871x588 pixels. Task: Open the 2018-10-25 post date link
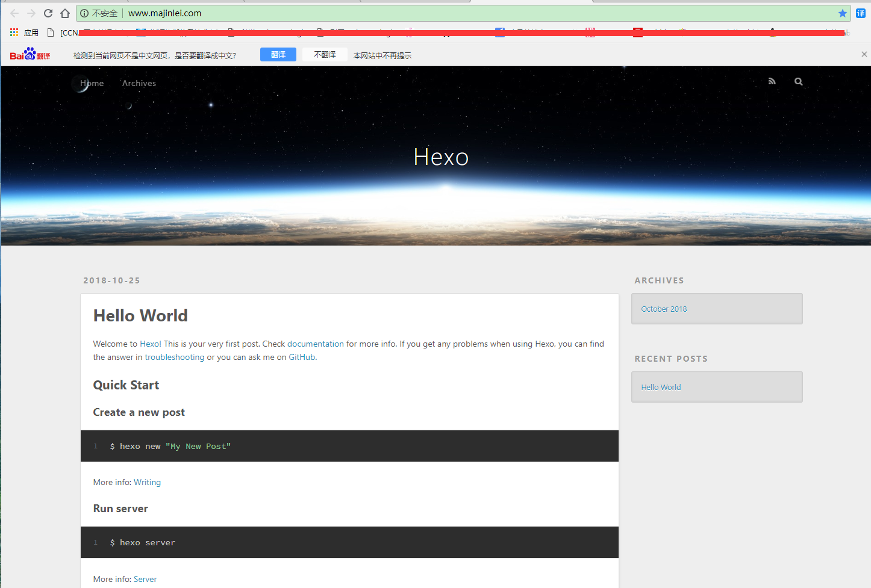coord(111,280)
